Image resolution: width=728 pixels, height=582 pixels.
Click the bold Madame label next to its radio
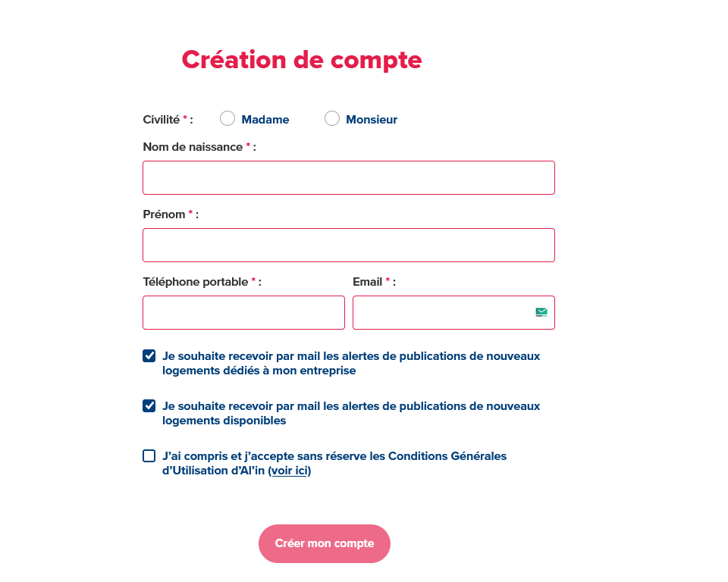point(265,119)
